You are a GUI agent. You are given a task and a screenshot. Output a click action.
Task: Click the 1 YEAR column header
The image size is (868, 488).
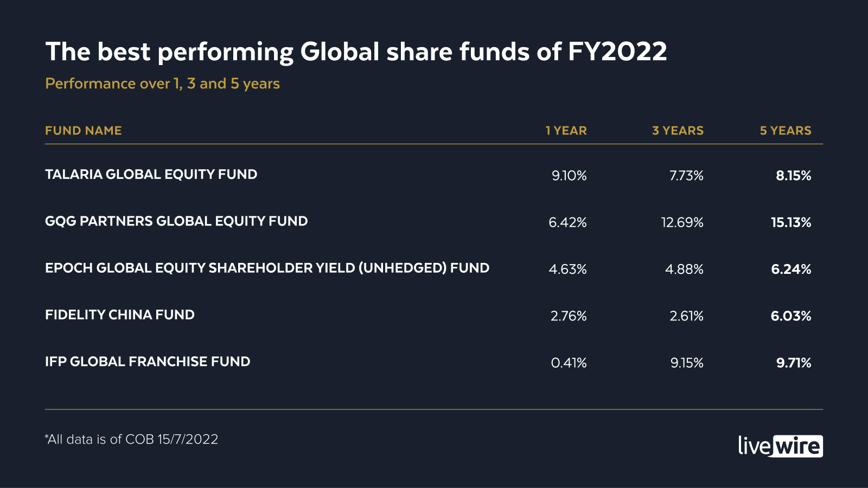[566, 131]
